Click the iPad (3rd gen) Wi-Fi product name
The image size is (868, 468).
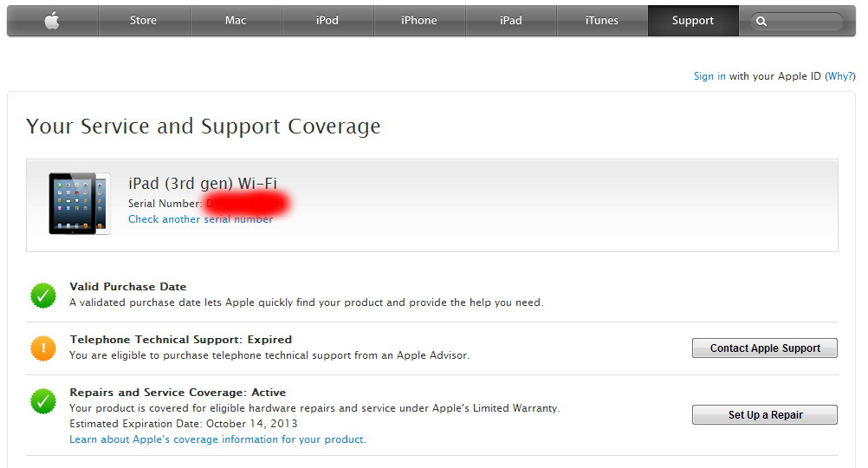pos(203,184)
